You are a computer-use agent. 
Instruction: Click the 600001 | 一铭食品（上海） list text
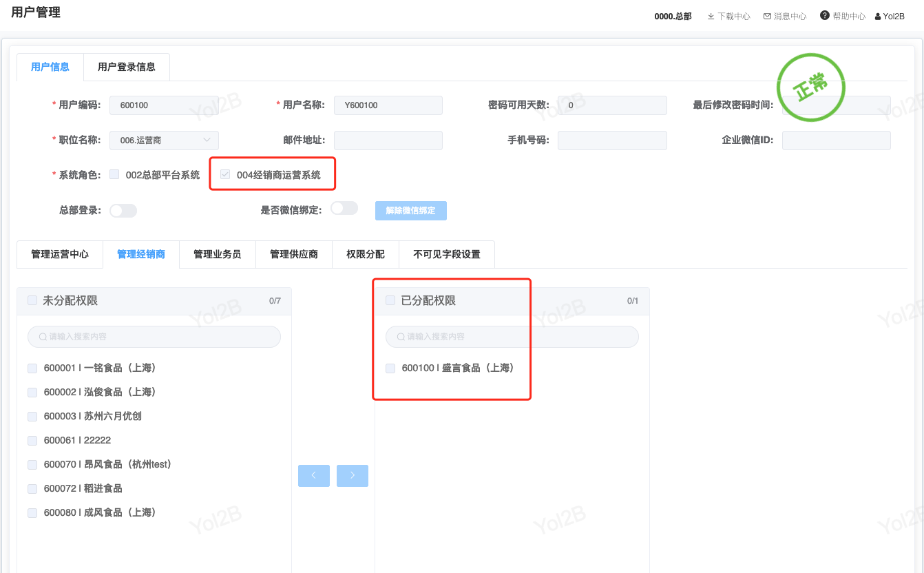coord(101,368)
